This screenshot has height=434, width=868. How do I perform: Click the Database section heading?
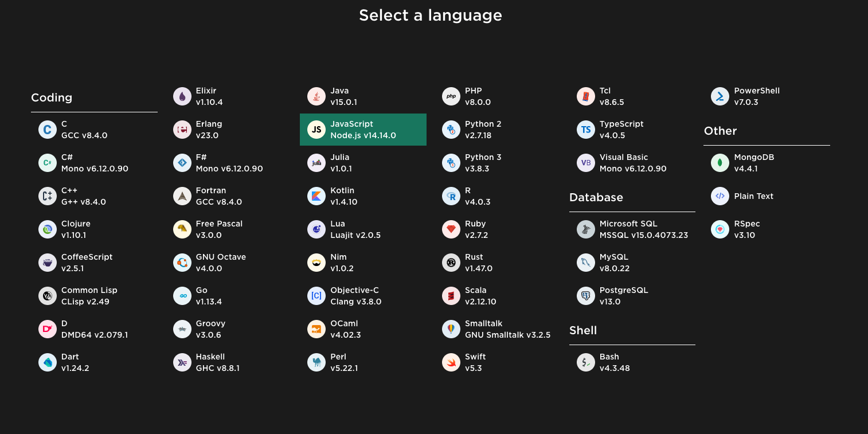(x=596, y=197)
